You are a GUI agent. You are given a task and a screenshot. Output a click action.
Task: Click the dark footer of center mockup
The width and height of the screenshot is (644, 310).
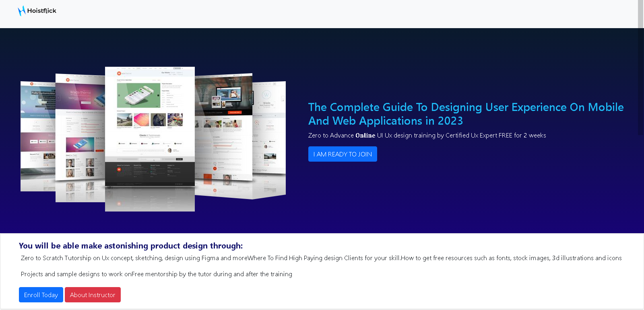[x=150, y=173]
